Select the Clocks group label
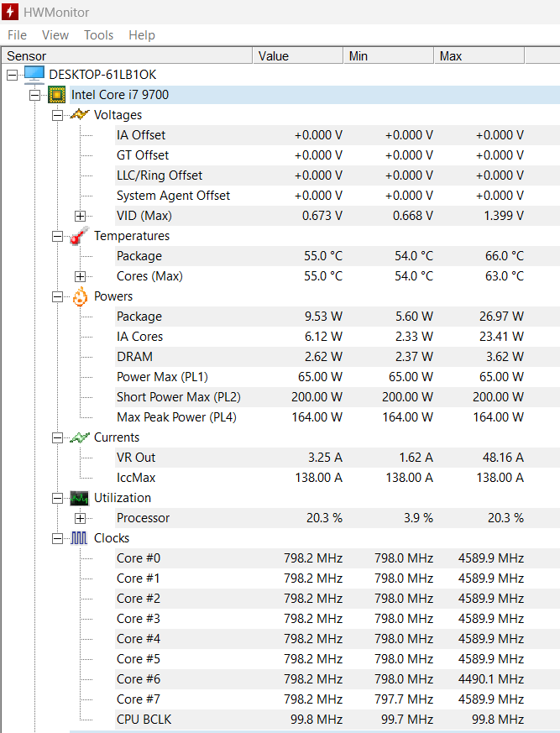The width and height of the screenshot is (560, 733). click(x=112, y=538)
